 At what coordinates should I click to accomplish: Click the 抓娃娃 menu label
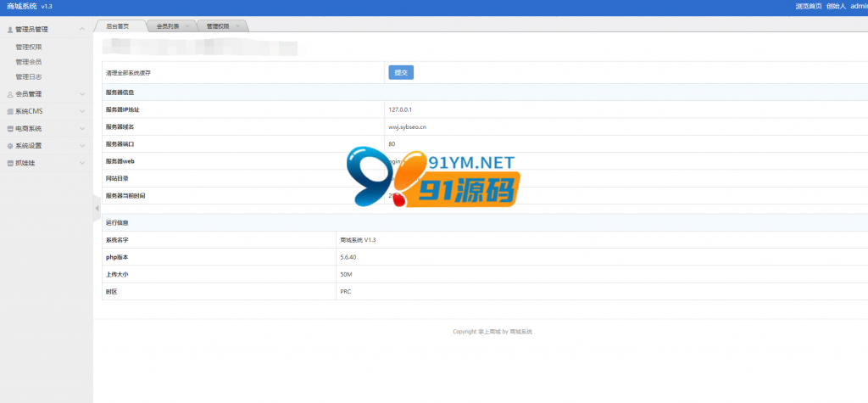point(25,164)
